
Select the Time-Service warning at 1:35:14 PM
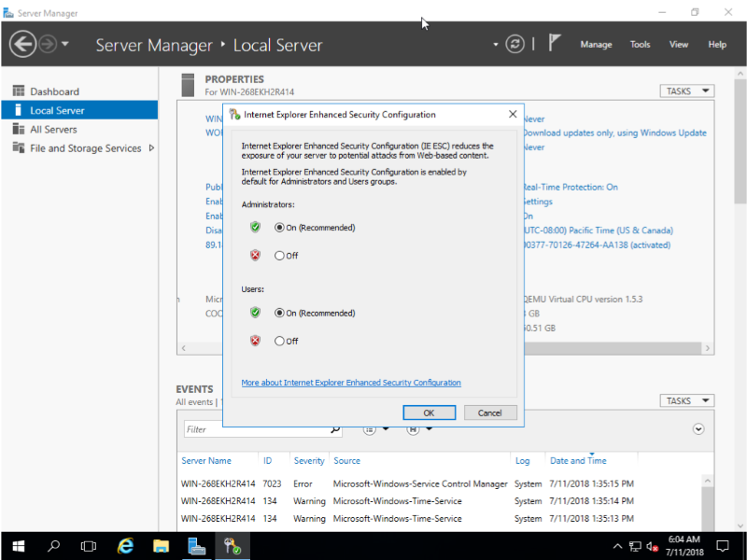coord(441,501)
